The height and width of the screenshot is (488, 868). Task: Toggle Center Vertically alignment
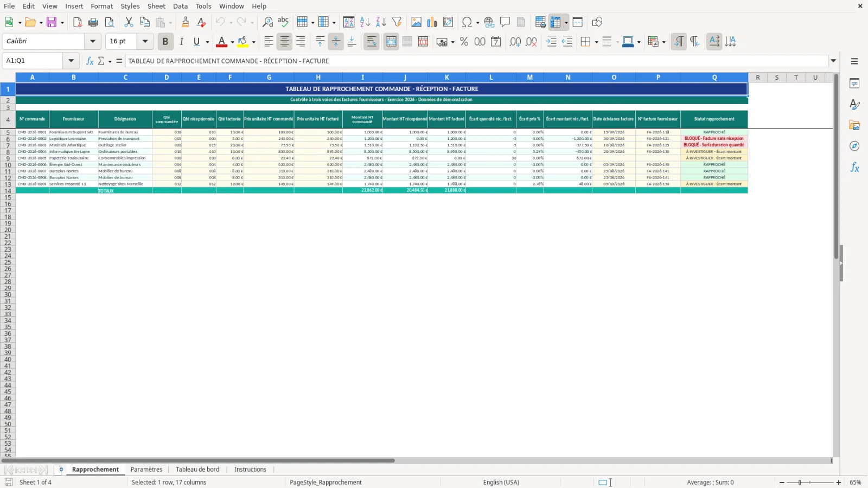[x=336, y=42]
